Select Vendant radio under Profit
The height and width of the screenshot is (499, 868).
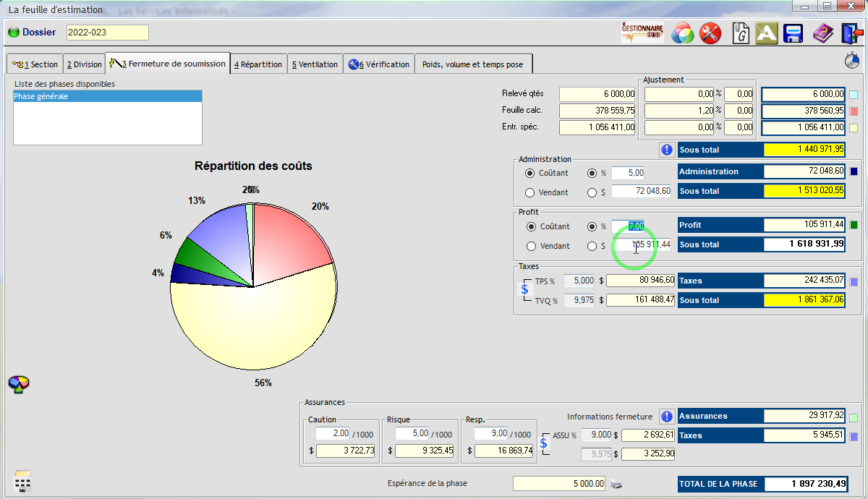[530, 246]
